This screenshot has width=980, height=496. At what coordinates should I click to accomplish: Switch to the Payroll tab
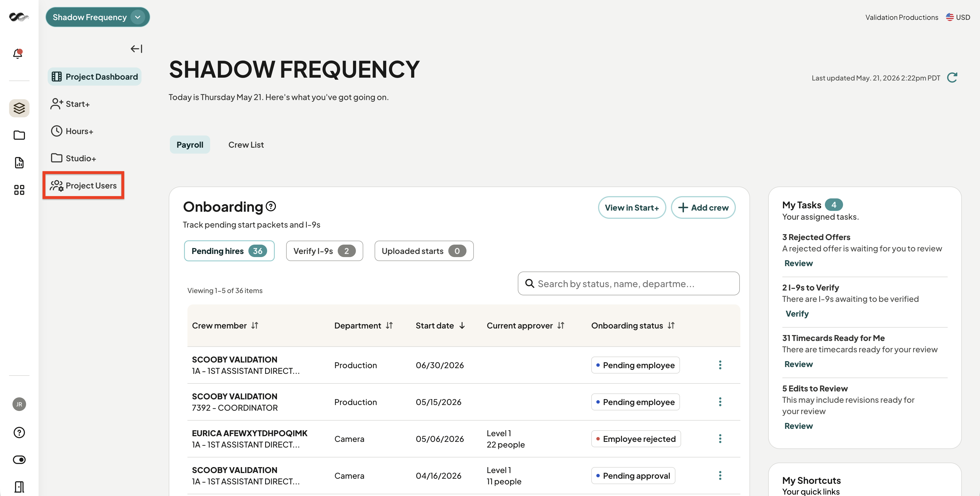click(x=190, y=145)
